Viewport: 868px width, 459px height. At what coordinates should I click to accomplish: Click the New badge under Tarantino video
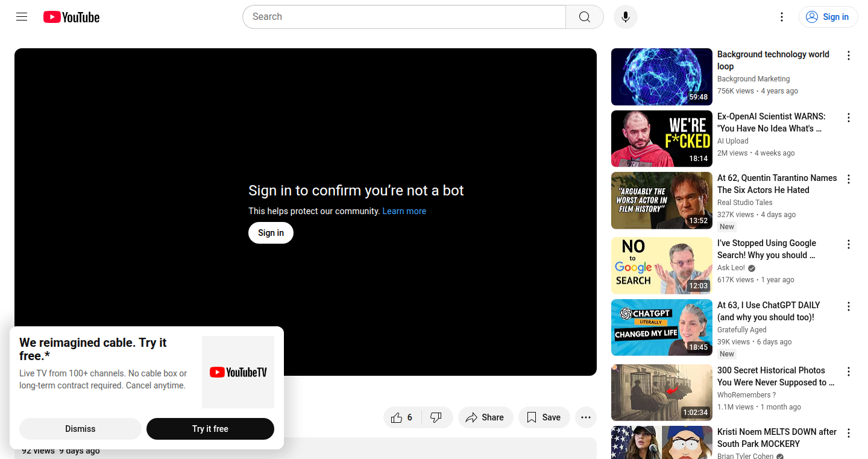point(727,227)
